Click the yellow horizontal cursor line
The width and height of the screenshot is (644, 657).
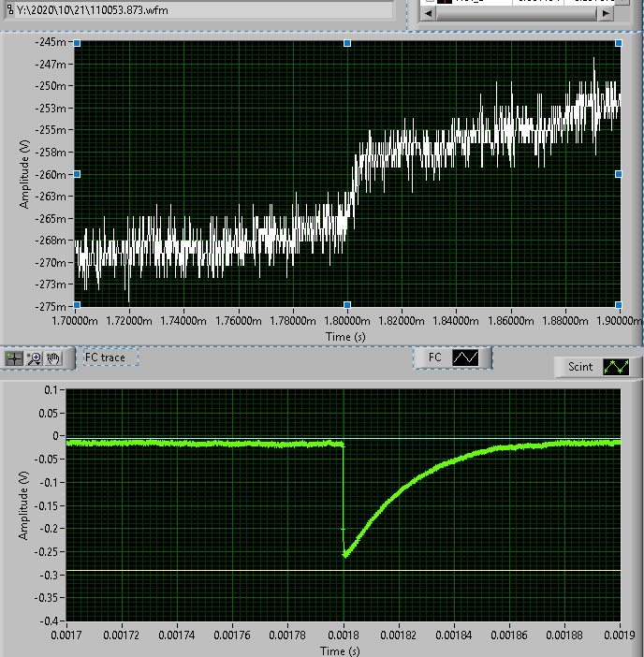[344, 571]
